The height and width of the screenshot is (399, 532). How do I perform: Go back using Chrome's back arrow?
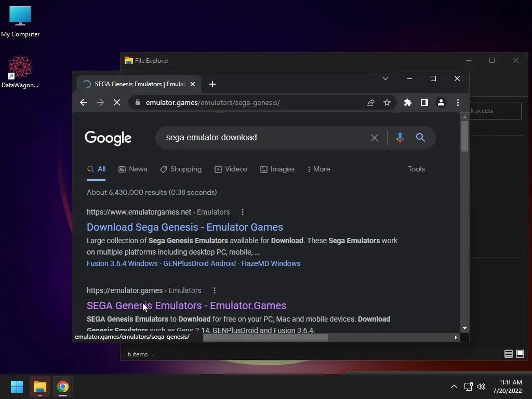click(84, 102)
